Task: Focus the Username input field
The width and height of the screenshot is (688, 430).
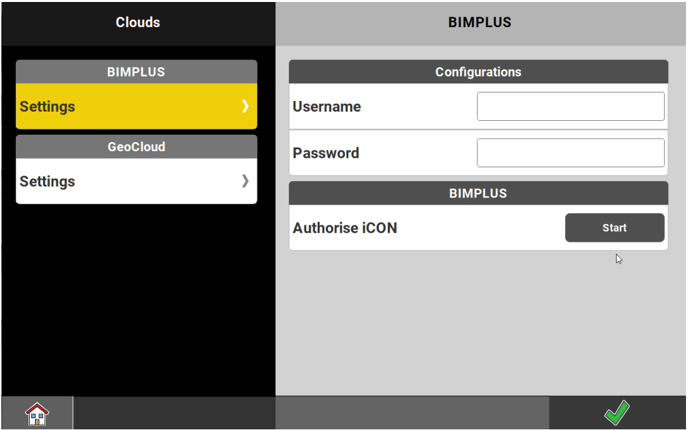Action: click(570, 106)
